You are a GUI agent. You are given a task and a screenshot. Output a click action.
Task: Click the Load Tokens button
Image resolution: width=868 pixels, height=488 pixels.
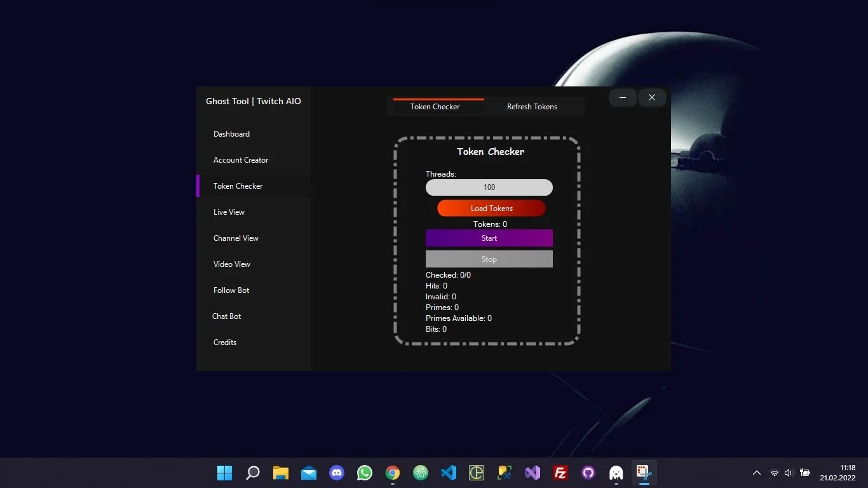click(491, 208)
